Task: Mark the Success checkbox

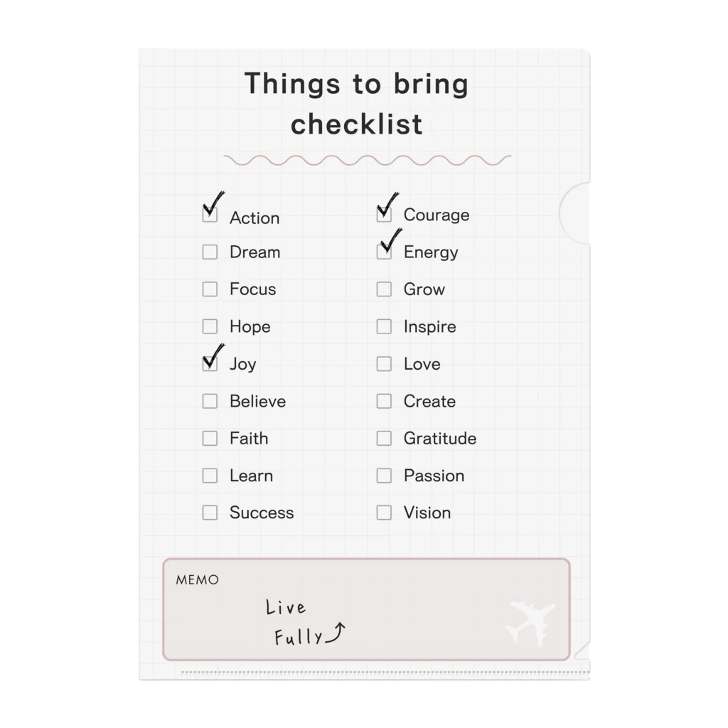Action: tap(210, 513)
